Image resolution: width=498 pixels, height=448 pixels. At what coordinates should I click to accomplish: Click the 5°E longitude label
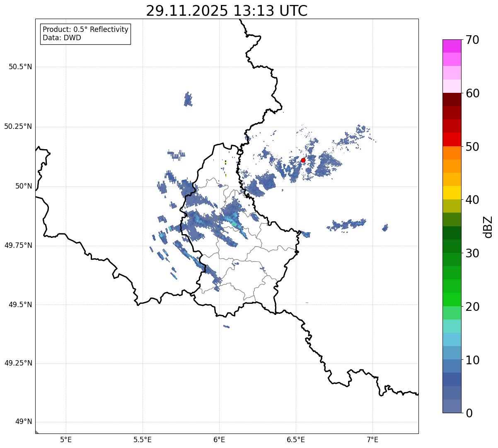point(66,439)
